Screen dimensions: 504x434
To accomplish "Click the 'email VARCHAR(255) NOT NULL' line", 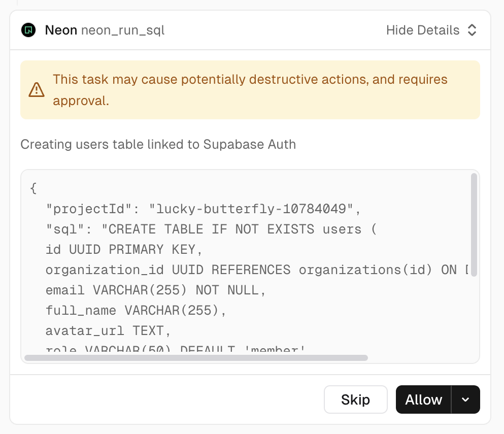I will click(x=156, y=290).
